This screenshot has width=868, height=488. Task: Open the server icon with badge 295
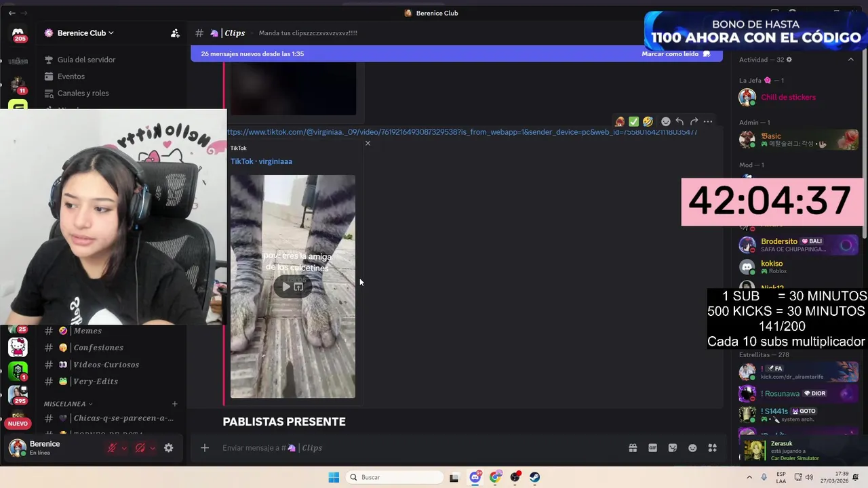pyautogui.click(x=18, y=394)
